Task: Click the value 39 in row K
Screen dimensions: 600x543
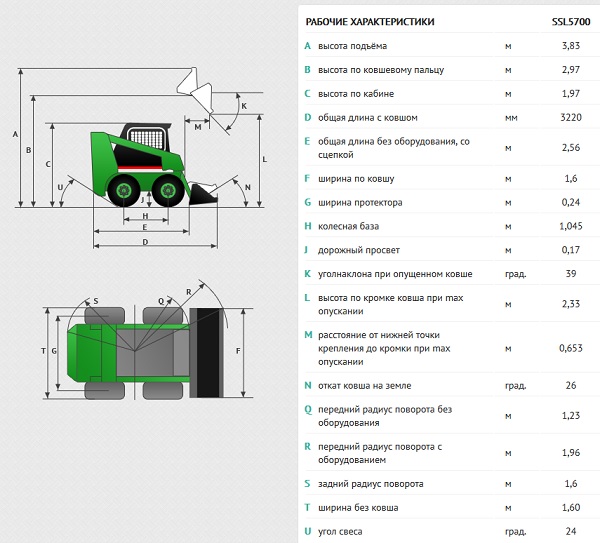Action: pyautogui.click(x=571, y=274)
